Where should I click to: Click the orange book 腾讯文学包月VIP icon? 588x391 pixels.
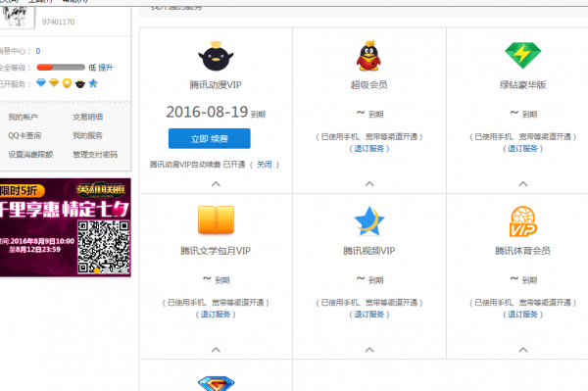tap(216, 220)
